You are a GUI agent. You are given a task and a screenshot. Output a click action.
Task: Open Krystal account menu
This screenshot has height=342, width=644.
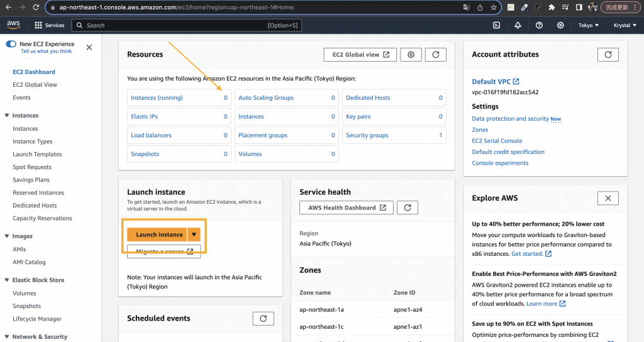pos(625,25)
